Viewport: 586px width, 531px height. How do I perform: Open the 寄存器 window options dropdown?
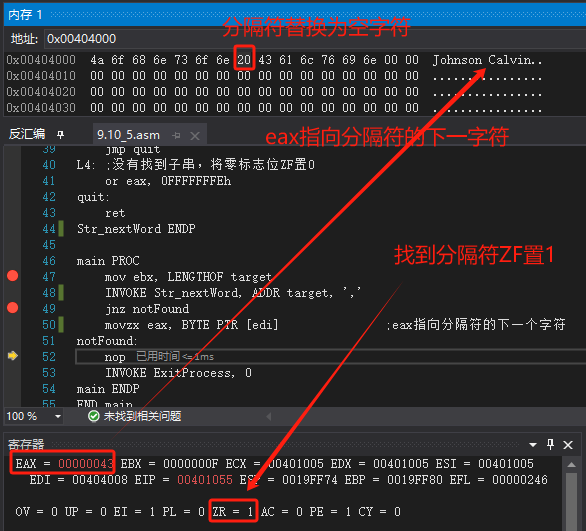point(533,445)
